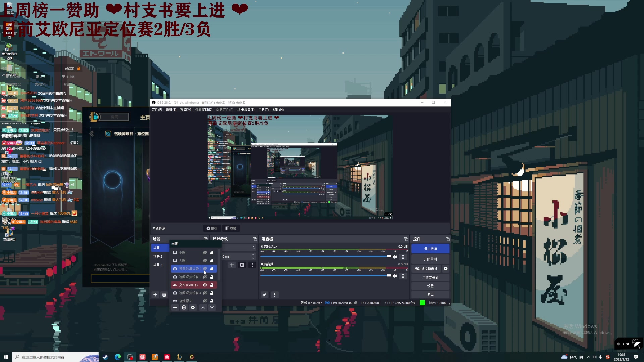This screenshot has width=644, height=362.
Task: Move the selected source down
Action: (212, 307)
